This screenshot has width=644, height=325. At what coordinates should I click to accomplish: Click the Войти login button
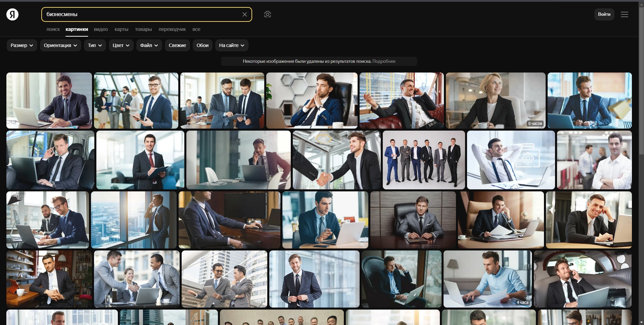[x=604, y=14]
